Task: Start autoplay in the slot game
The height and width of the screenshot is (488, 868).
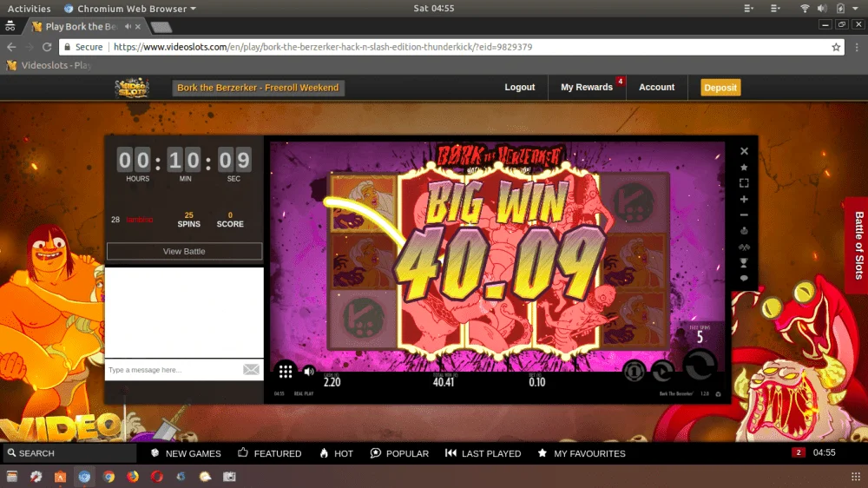Action: 662,371
